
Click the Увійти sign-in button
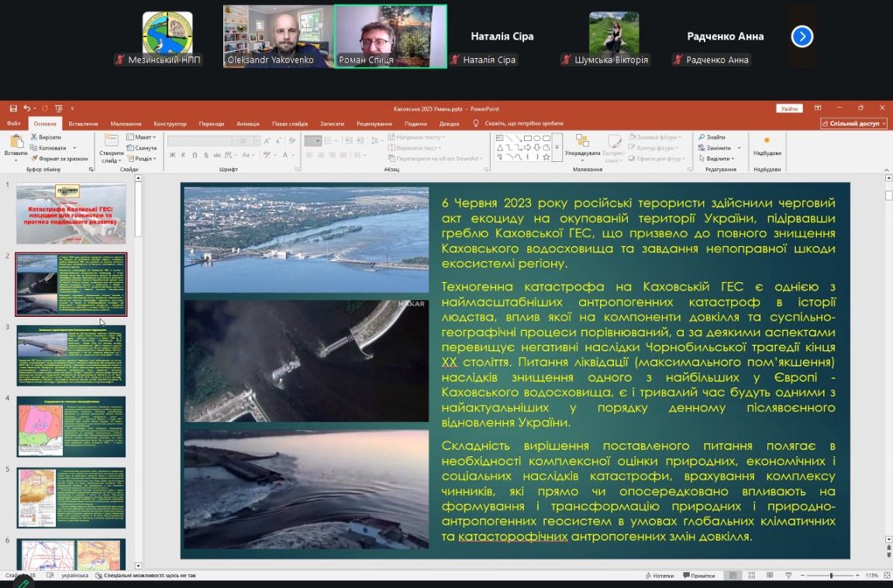click(789, 108)
